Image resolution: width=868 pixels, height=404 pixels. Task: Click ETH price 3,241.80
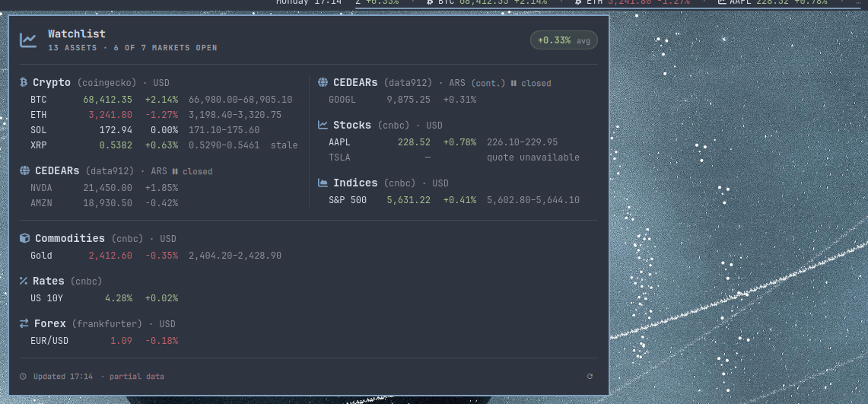coord(110,115)
